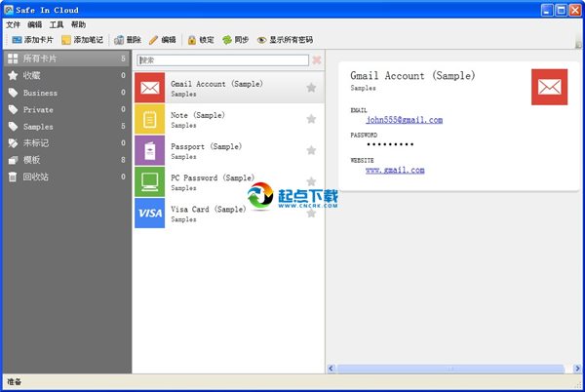The width and height of the screenshot is (585, 392).
Task: Favorite the Gmail Account card with star
Action: (x=311, y=88)
